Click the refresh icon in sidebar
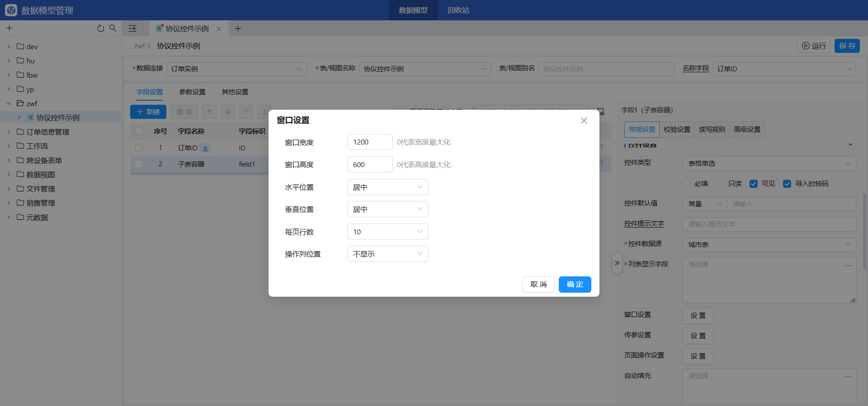This screenshot has height=406, width=868. point(100,28)
